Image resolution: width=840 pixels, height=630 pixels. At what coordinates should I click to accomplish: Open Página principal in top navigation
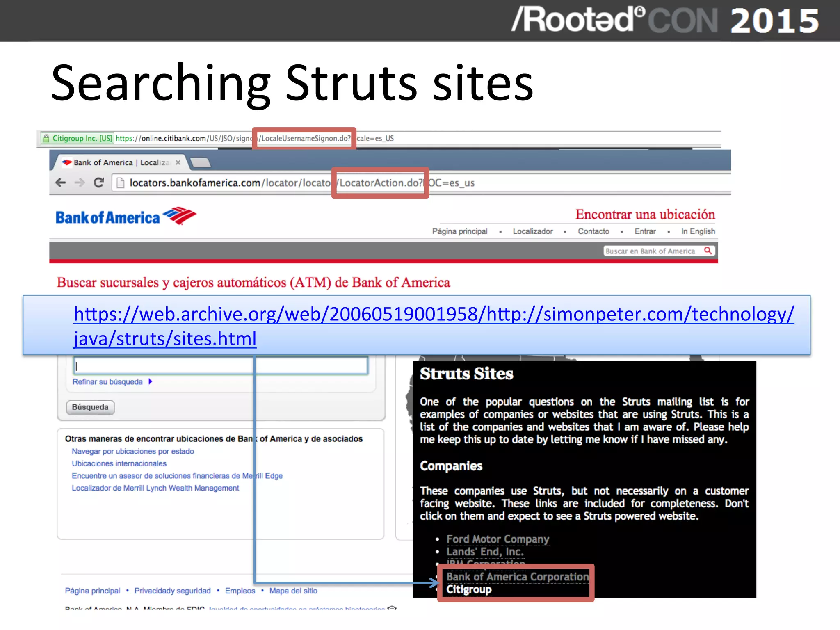point(460,231)
